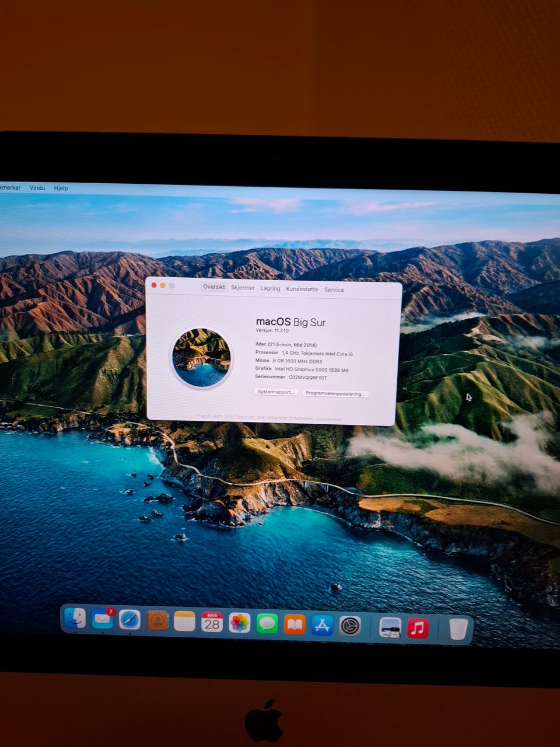Screen dimensions: 560x747
Task: Launch the Music app
Action: point(418,628)
